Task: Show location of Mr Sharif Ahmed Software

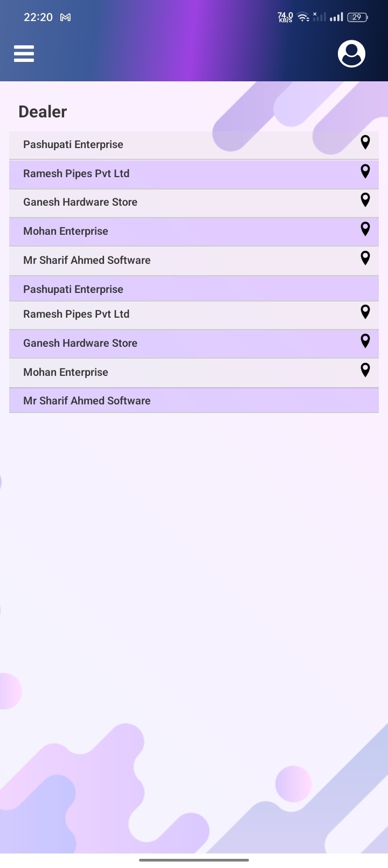Action: click(x=365, y=258)
